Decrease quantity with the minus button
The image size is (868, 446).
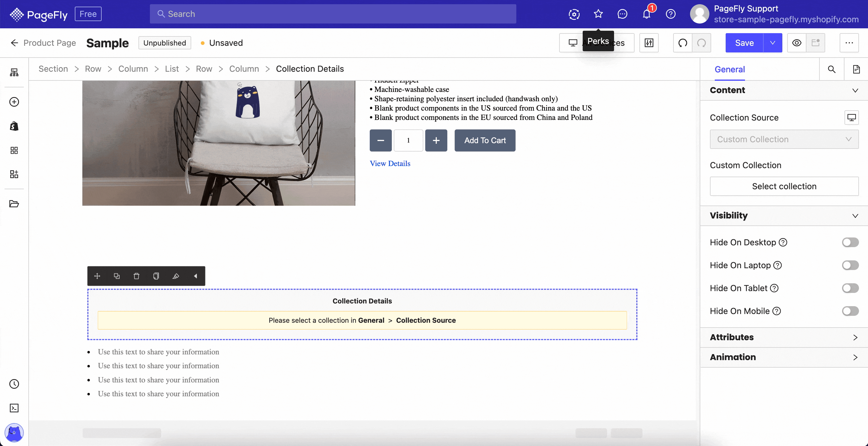click(380, 140)
